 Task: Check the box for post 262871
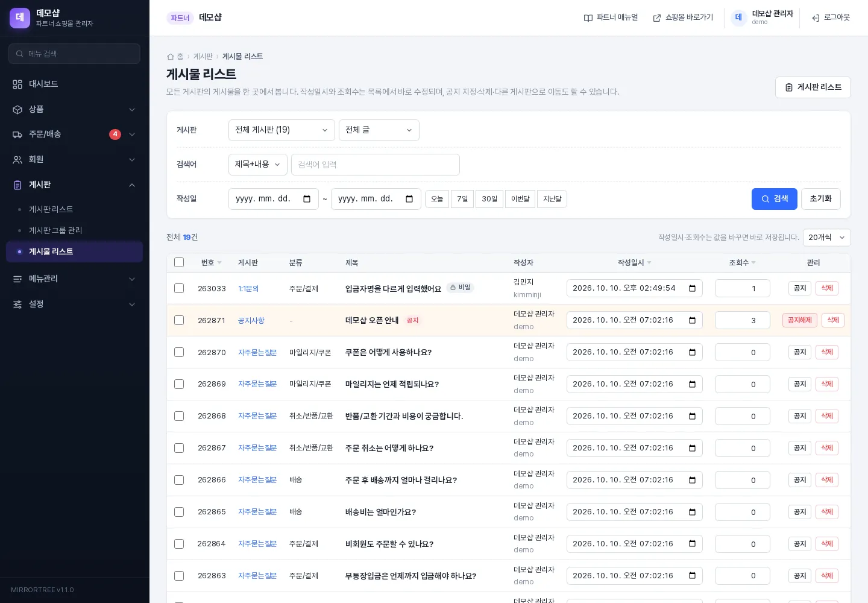pyautogui.click(x=179, y=320)
